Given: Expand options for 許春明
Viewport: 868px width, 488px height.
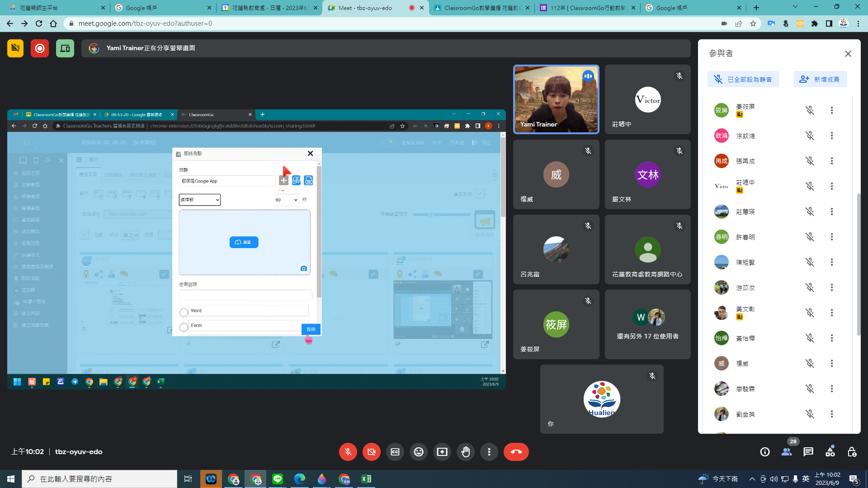Looking at the screenshot, I should point(831,237).
